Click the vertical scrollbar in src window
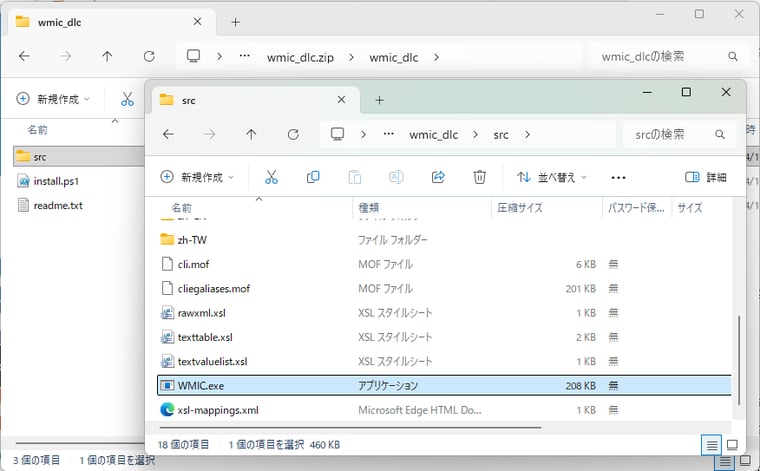This screenshot has width=760, height=471. [x=739, y=360]
